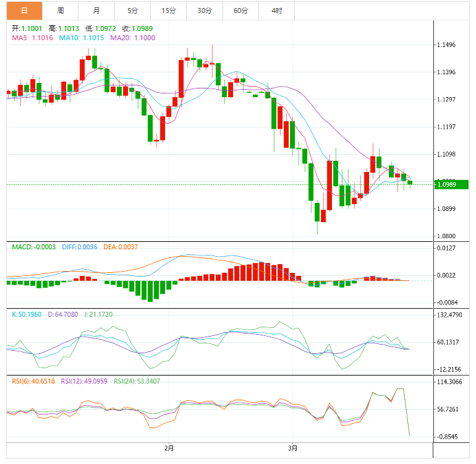Click the K: 50.1960 value

[x=27, y=314]
